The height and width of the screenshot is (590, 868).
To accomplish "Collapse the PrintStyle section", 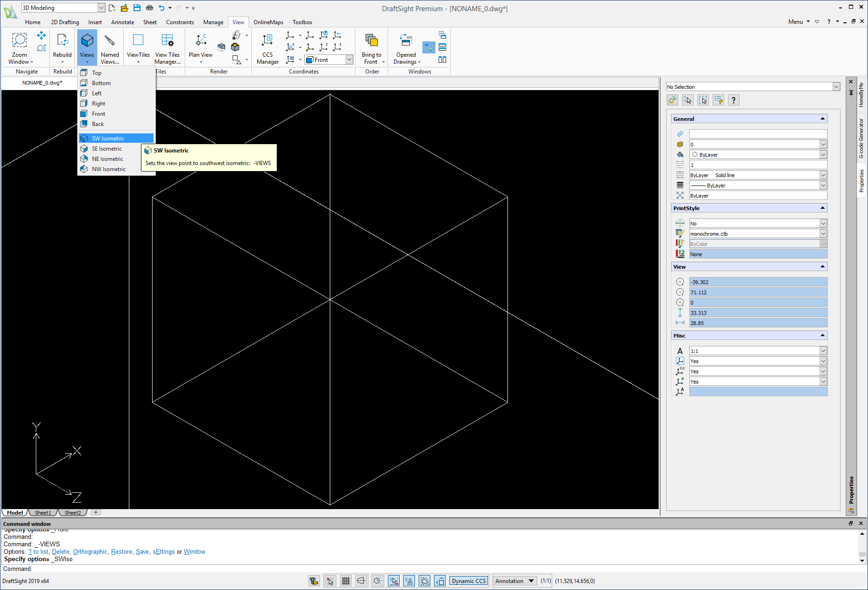I will (x=822, y=208).
